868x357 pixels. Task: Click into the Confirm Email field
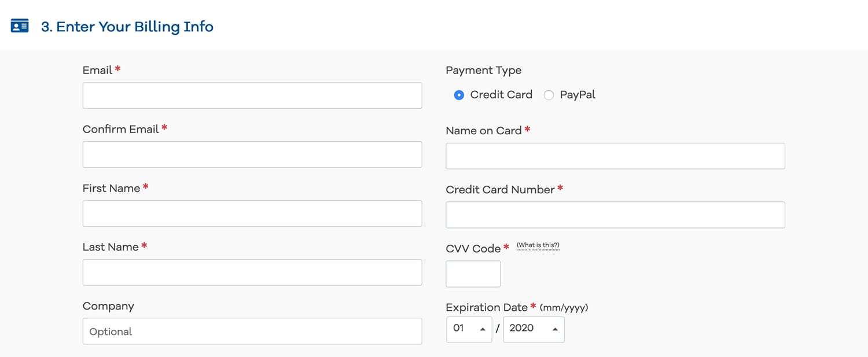tap(252, 154)
